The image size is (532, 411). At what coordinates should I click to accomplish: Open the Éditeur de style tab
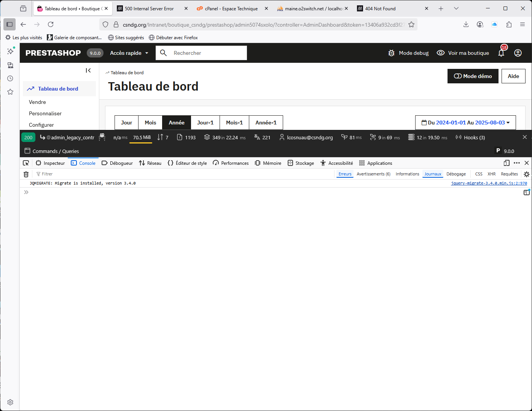(x=187, y=163)
